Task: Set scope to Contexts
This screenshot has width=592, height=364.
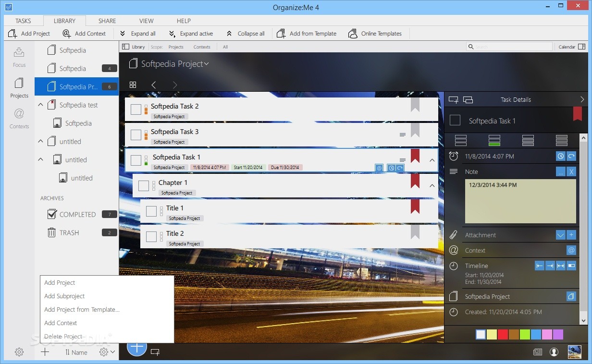Action: [x=202, y=47]
